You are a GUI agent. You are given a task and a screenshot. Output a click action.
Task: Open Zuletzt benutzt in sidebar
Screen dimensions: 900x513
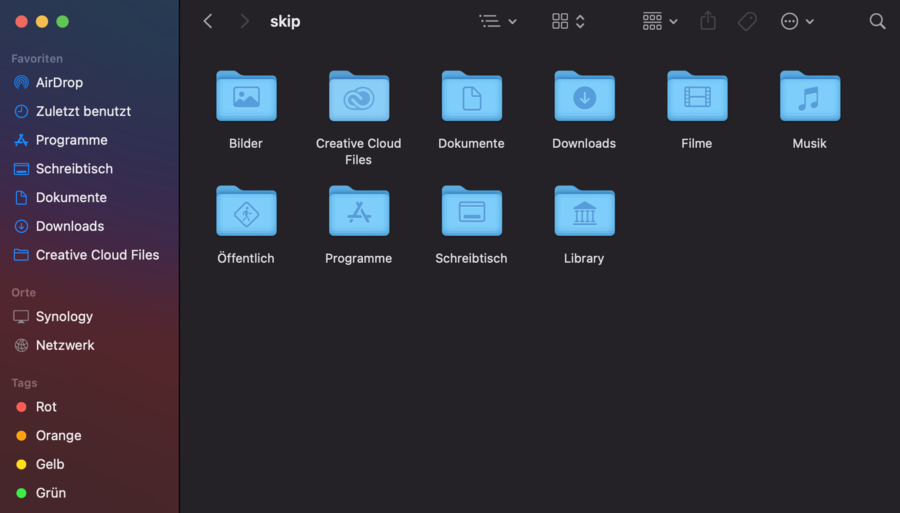tap(83, 111)
